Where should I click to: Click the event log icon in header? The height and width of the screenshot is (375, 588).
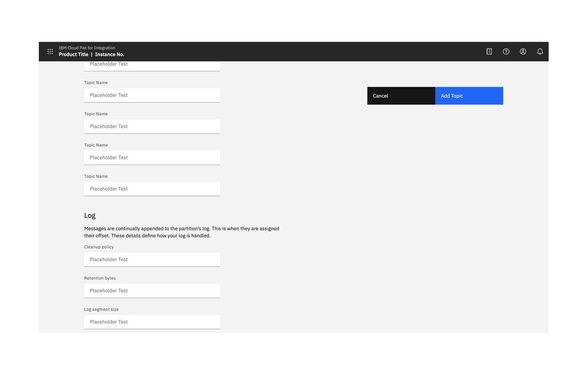pyautogui.click(x=488, y=51)
